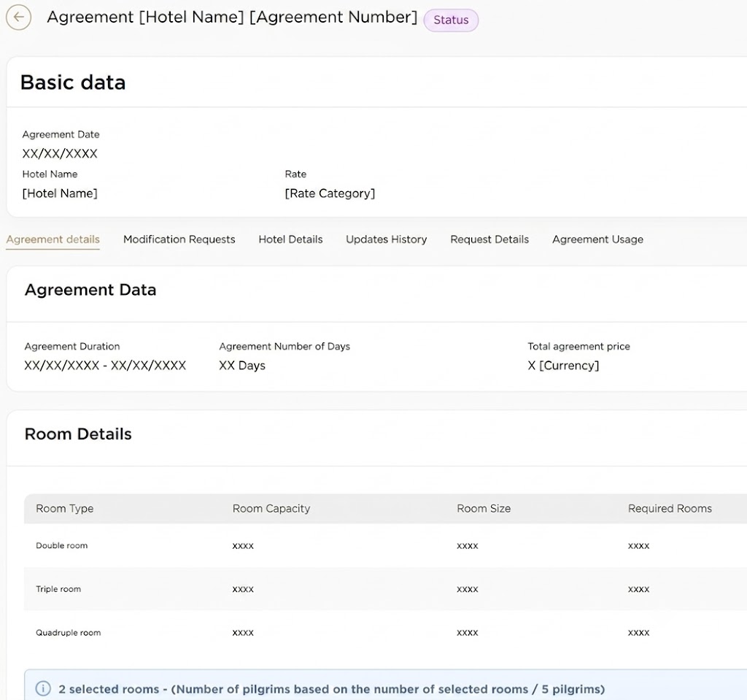Switch to the Modification Requests tab
The width and height of the screenshot is (747, 700).
click(x=179, y=239)
